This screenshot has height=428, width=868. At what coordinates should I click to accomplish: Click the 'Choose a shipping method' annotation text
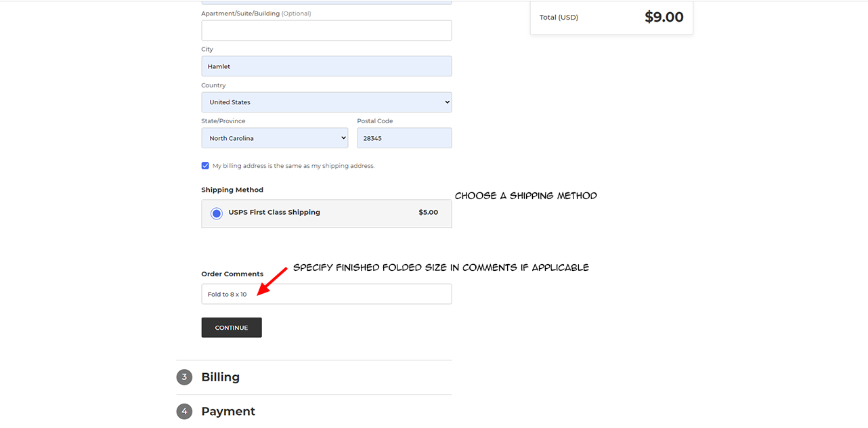[525, 196]
